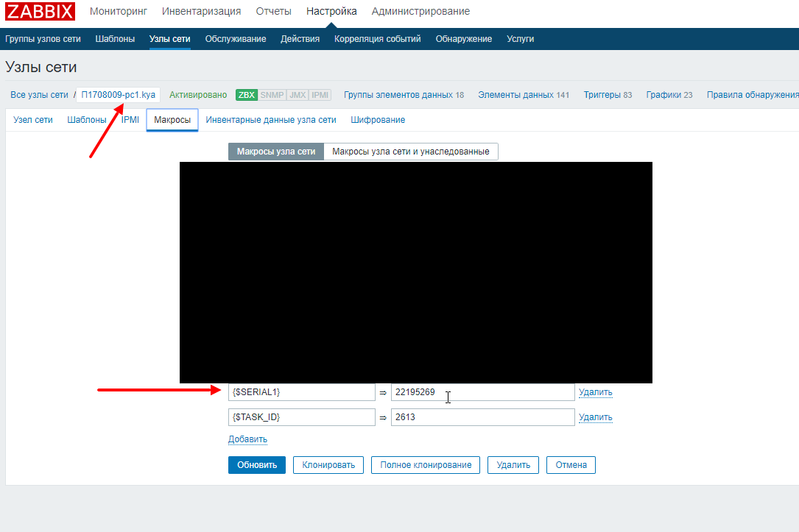
Task: Open Обнаружение submenu item
Action: click(x=464, y=39)
